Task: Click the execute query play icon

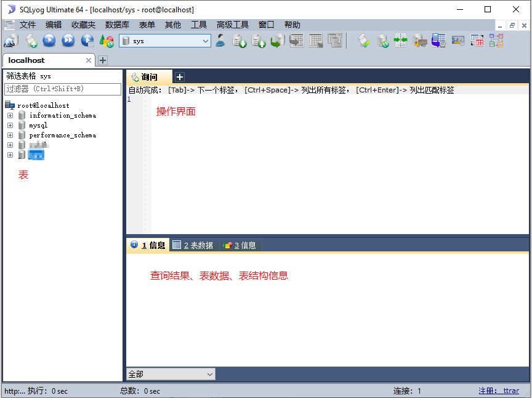Action: tap(49, 41)
